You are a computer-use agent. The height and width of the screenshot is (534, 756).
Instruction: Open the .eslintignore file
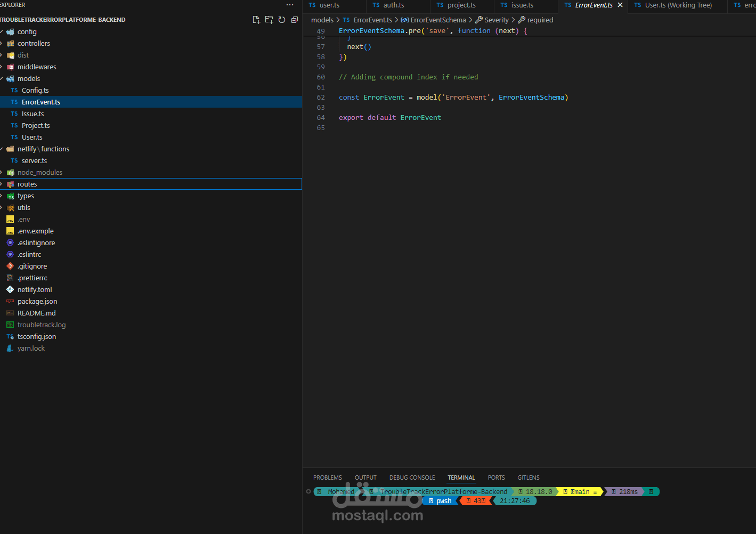click(151, 242)
